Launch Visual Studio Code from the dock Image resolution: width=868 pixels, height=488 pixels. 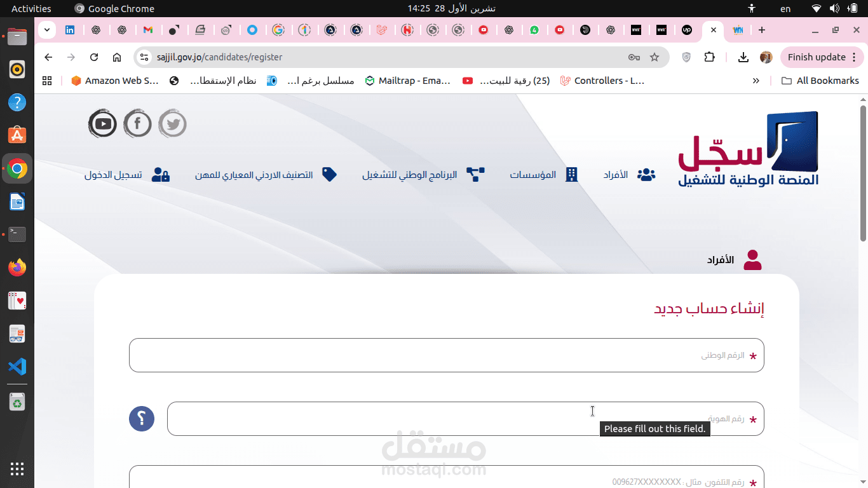(17, 366)
